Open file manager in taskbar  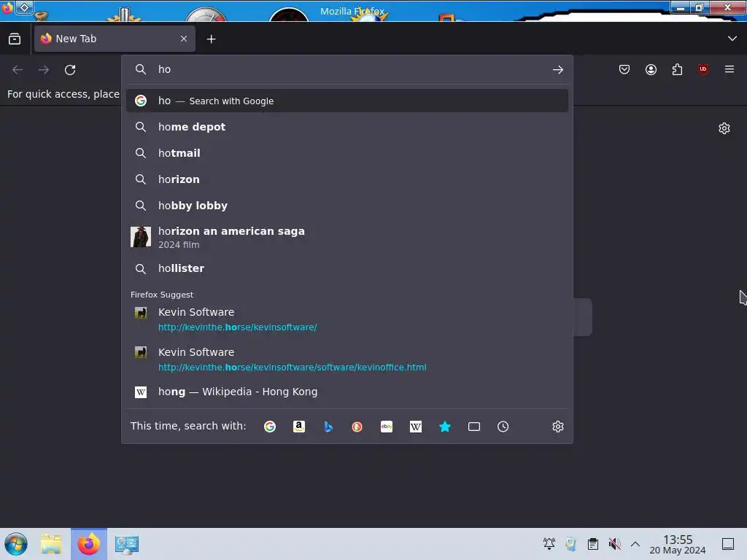(51, 544)
